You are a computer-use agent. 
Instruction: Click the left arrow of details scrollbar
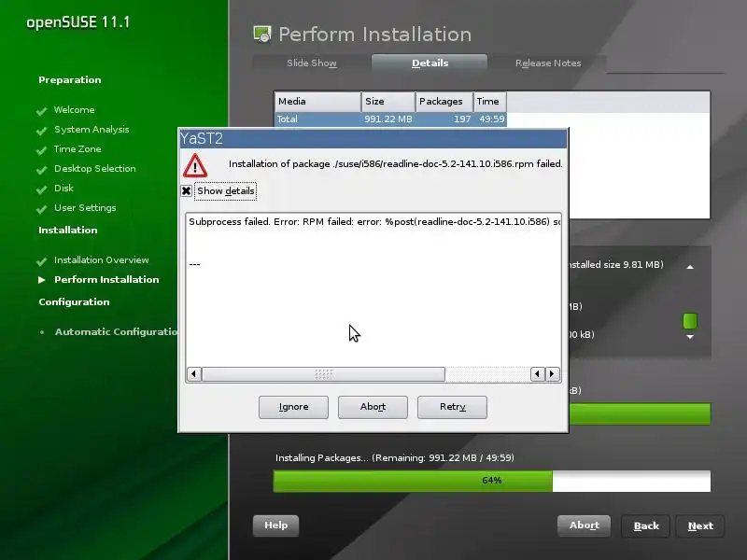(193, 374)
